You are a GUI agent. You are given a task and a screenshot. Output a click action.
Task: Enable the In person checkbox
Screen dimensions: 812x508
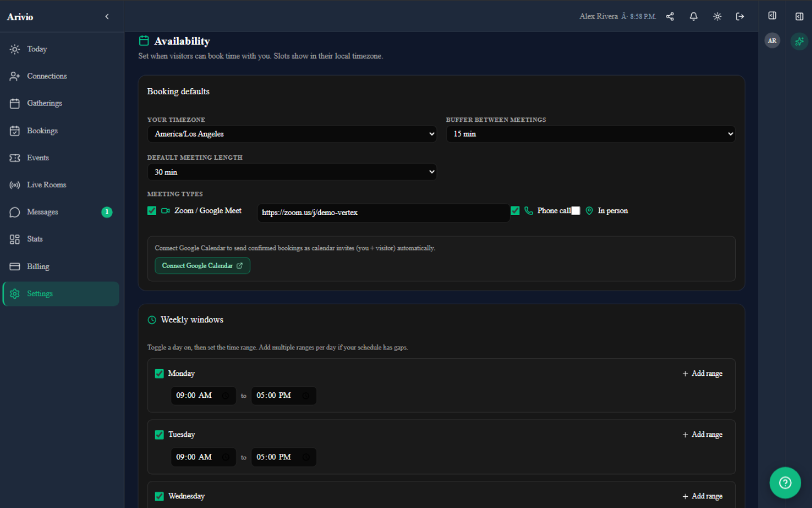576,211
